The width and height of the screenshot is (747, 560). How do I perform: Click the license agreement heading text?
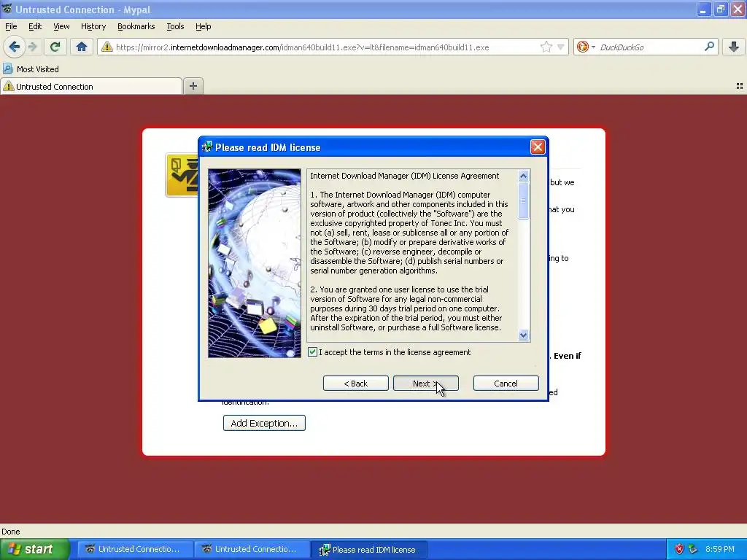[x=404, y=176]
